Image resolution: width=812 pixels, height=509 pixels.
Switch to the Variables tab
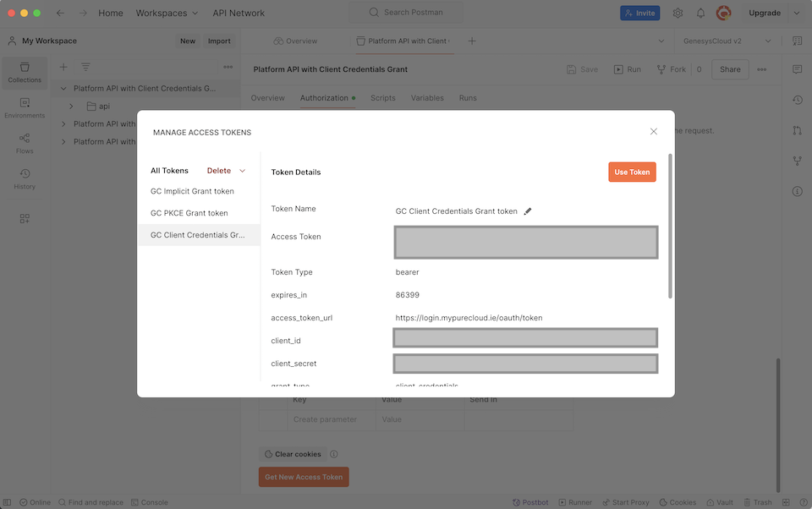[427, 97]
